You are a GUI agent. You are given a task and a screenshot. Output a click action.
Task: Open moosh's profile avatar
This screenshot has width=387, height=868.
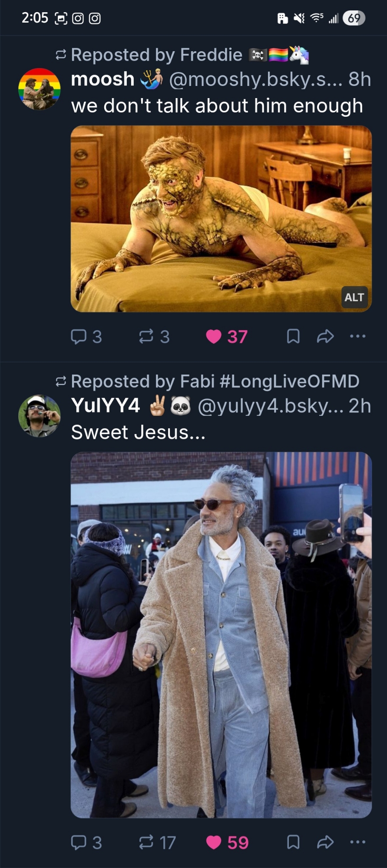pyautogui.click(x=39, y=89)
